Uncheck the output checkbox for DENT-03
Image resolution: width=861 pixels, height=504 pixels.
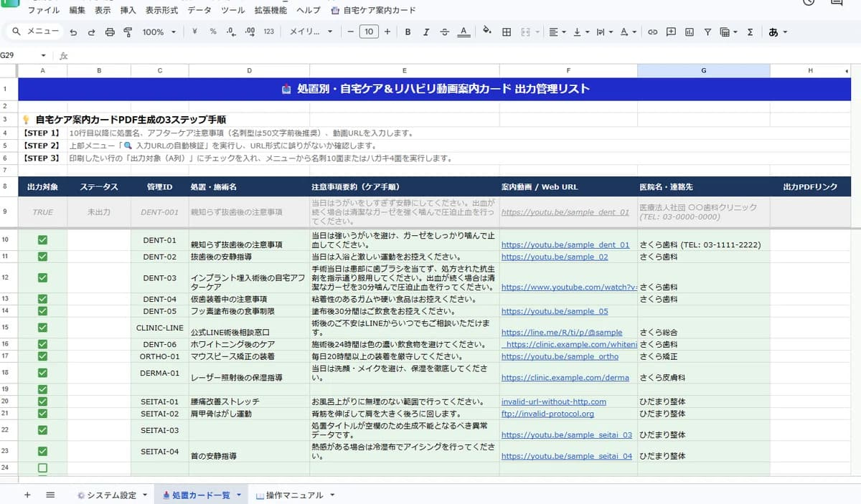42,277
